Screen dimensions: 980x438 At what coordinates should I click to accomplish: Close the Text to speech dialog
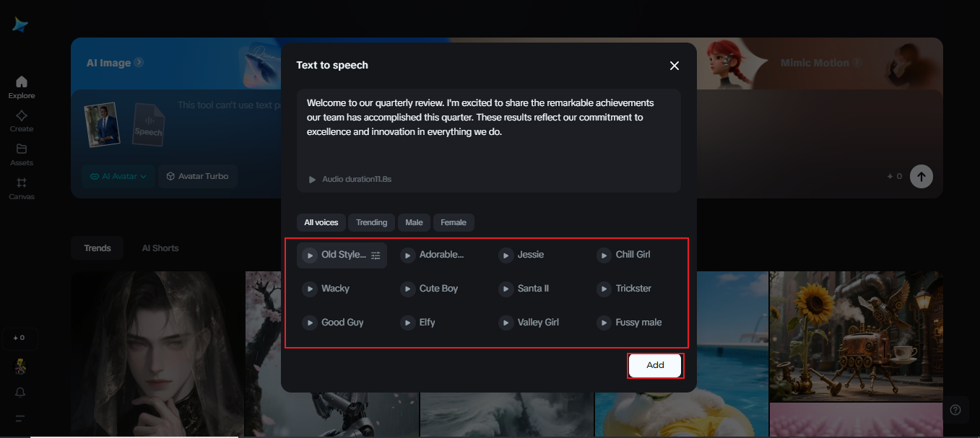(x=675, y=66)
